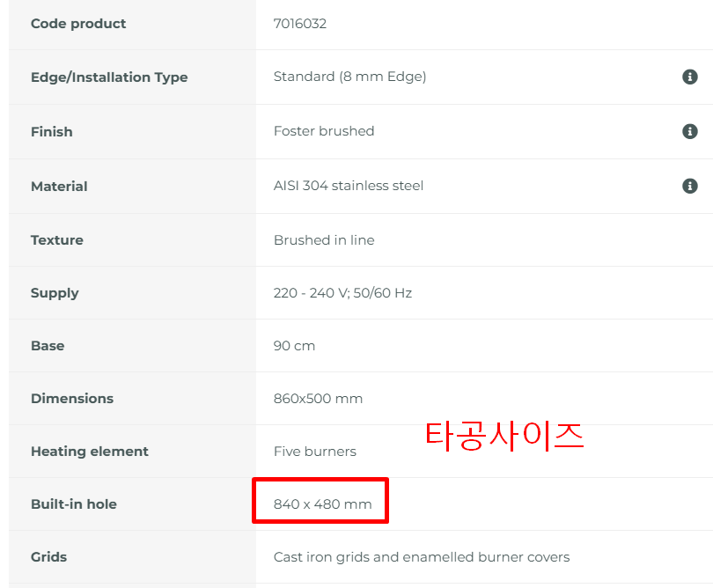713x588 pixels.
Task: Click the 'Five burners' value
Action: 315,452
